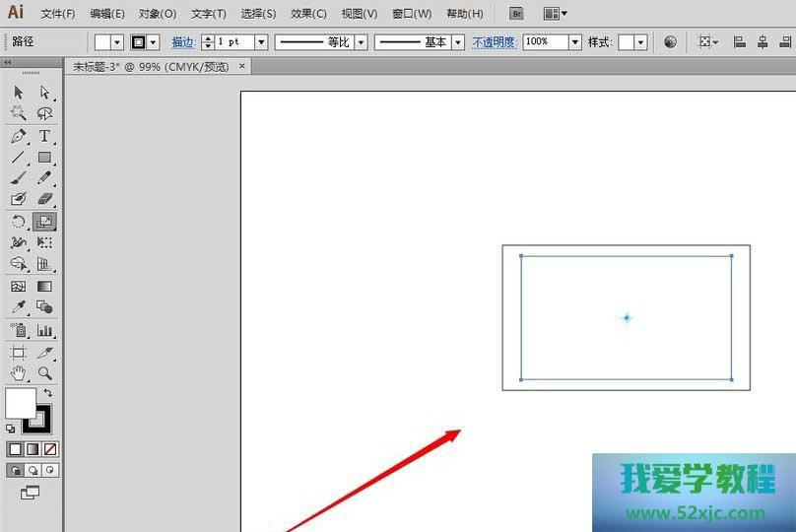The height and width of the screenshot is (532, 796).
Task: Switch to the Gradient fill mode button
Action: click(33, 449)
